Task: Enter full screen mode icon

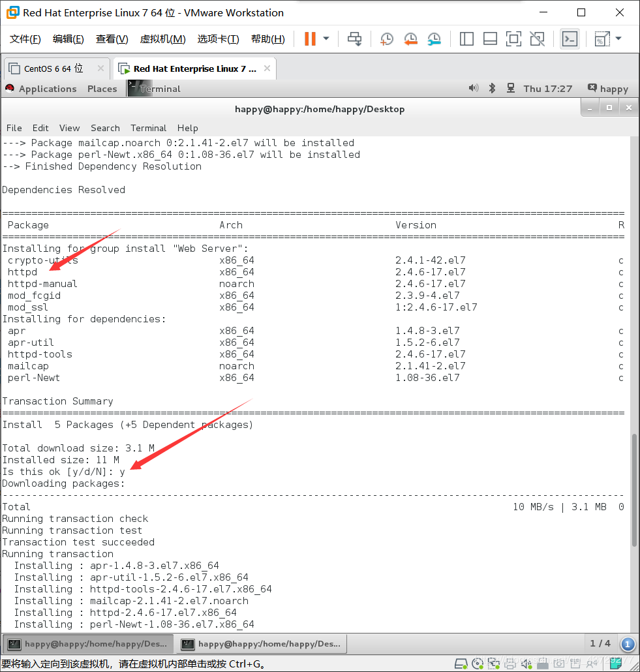Action: click(x=513, y=39)
